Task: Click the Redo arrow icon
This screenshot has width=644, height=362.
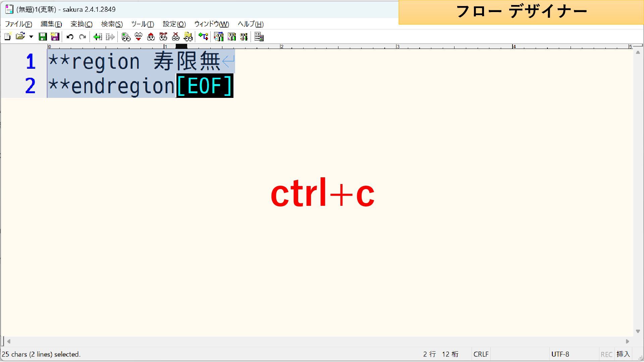Action: [83, 37]
